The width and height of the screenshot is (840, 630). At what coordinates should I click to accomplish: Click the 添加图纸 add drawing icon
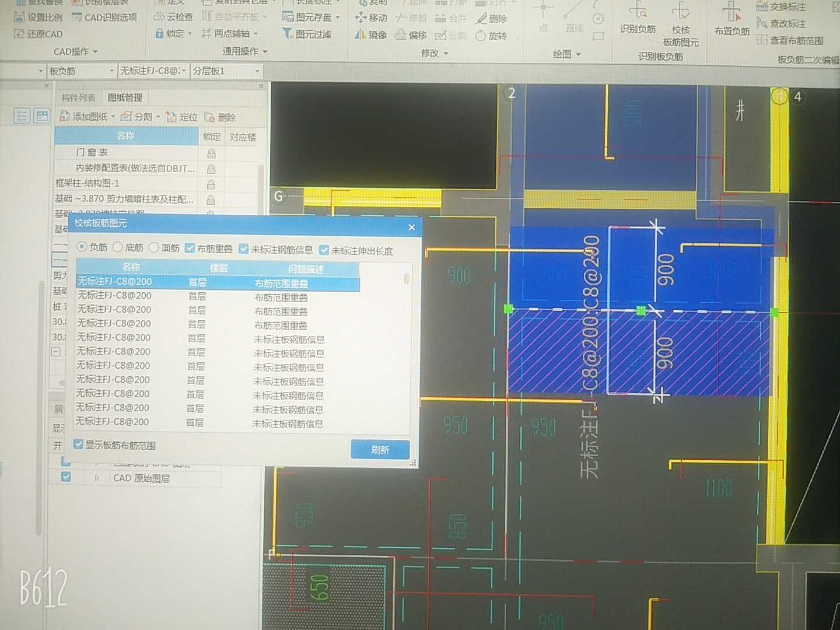65,117
